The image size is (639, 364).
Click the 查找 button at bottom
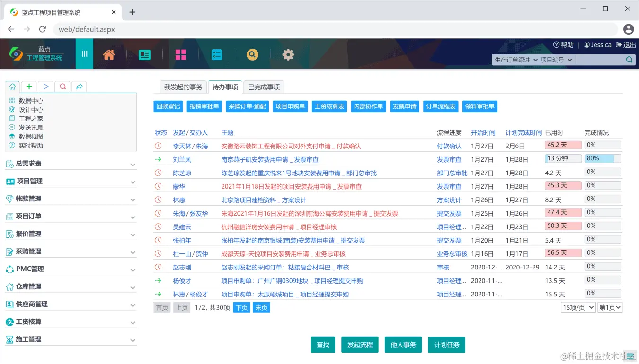pyautogui.click(x=323, y=345)
